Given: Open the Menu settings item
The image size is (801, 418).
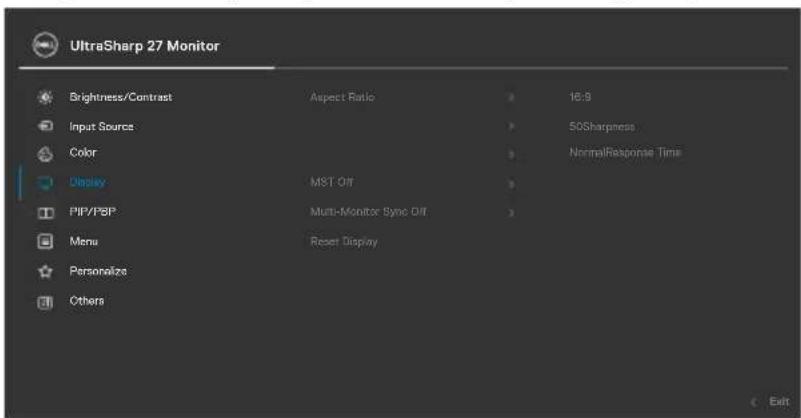Looking at the screenshot, I should [x=84, y=241].
